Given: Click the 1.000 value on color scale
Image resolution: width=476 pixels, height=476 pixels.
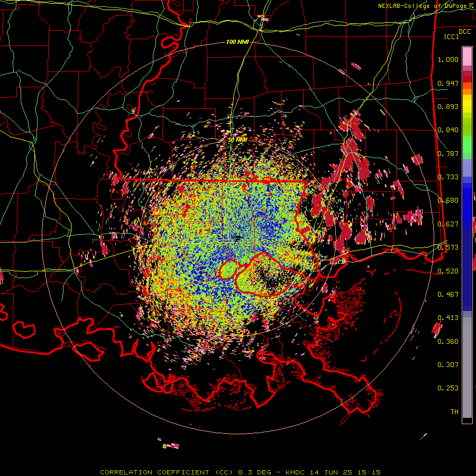Looking at the screenshot, I should point(448,59).
